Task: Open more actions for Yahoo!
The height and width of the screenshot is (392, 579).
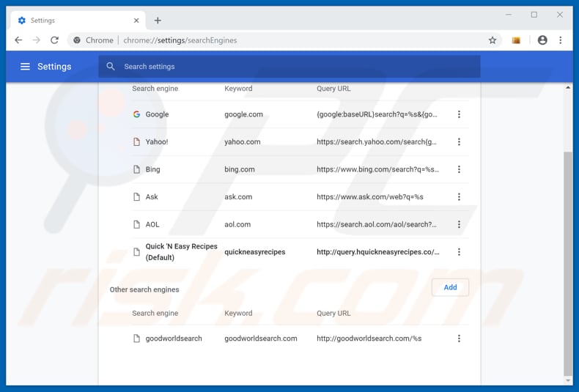Action: coord(459,141)
